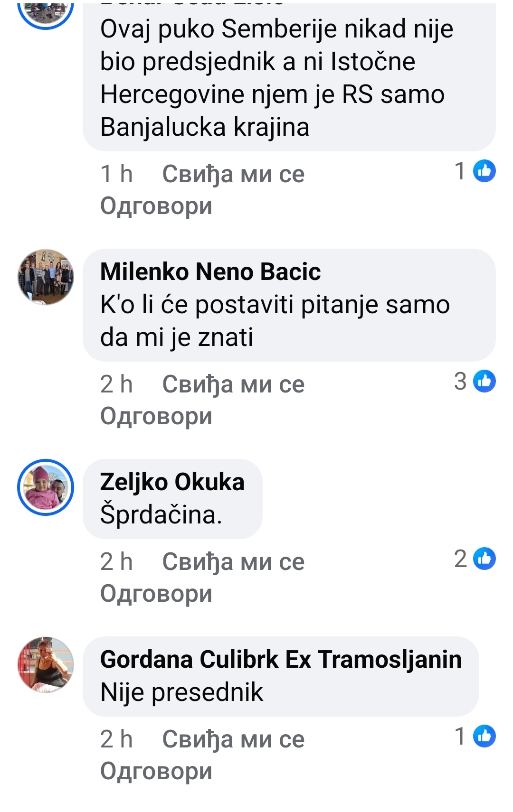Like Milenko Neno Bacic's comment
The height and width of the screenshot is (812, 513).
pos(233,384)
